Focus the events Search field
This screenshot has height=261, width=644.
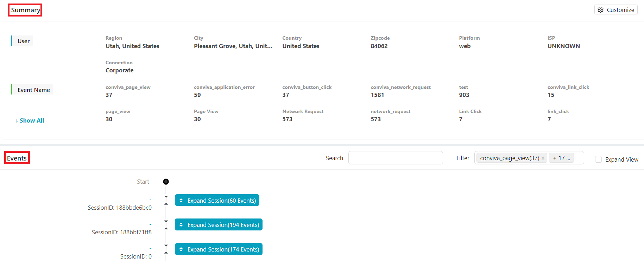pyautogui.click(x=395, y=158)
